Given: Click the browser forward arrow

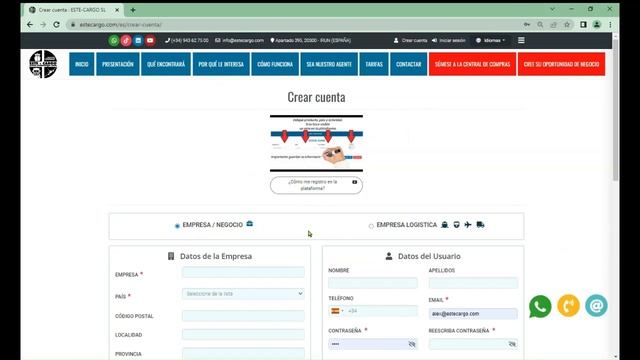Looking at the screenshot, I should pos(43,24).
